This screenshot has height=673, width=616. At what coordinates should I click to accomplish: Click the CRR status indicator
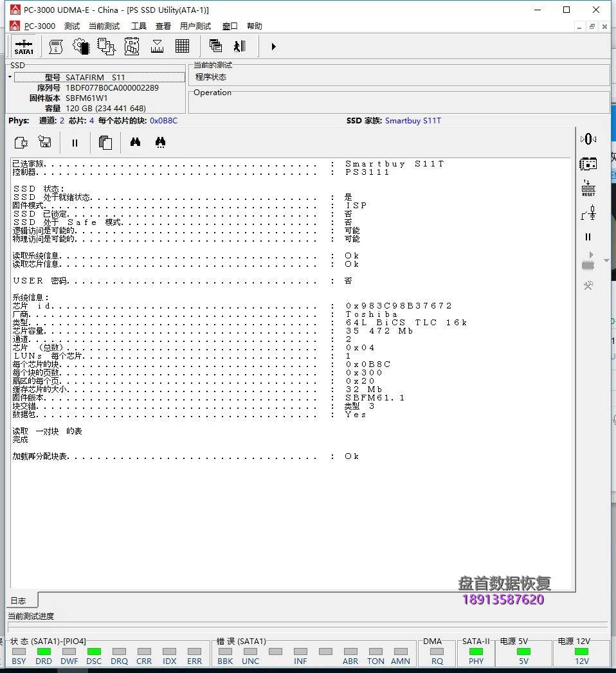[144, 652]
